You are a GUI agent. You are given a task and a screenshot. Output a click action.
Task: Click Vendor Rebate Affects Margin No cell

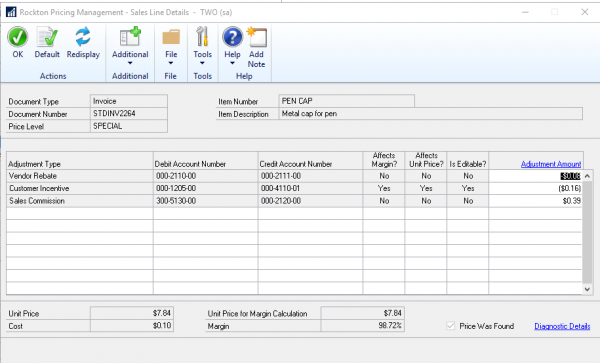(x=384, y=176)
